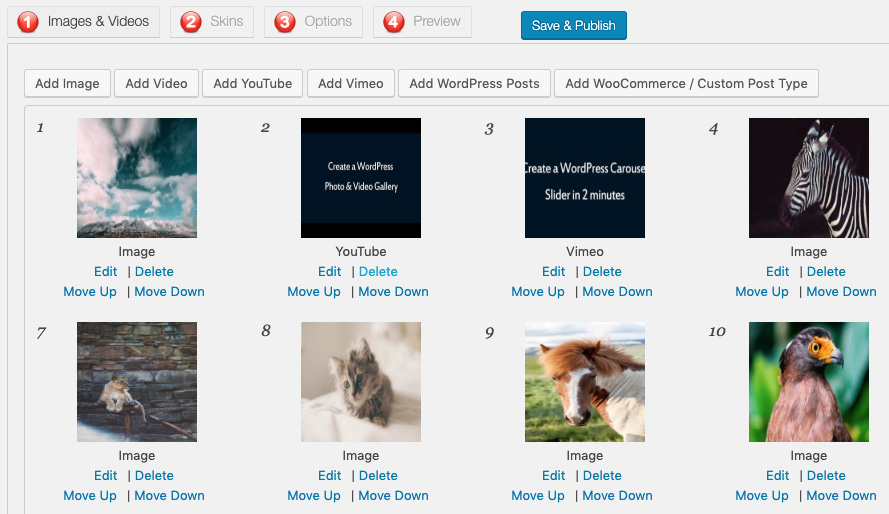Open the Preview tab

click(422, 22)
